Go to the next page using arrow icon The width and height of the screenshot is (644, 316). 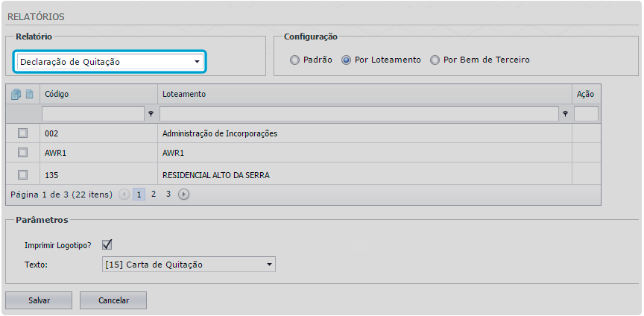tap(183, 195)
